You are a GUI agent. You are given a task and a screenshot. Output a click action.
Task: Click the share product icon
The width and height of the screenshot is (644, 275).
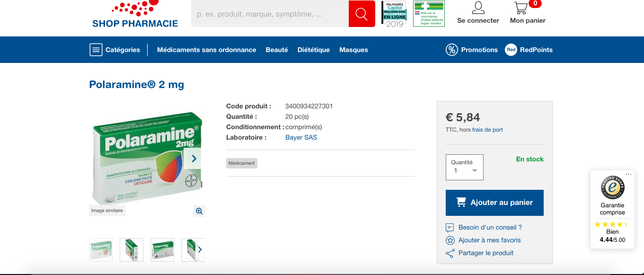450,253
